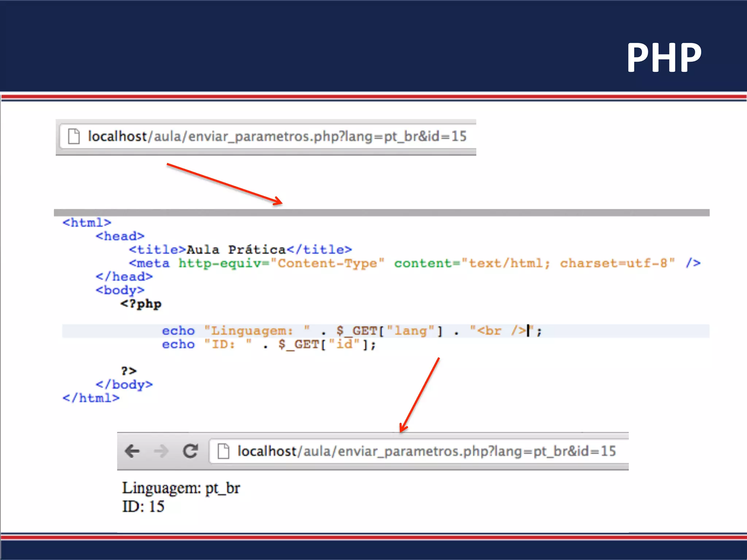Screen dimensions: 747x560
Task: Click the opening <body> tag
Action: point(120,290)
